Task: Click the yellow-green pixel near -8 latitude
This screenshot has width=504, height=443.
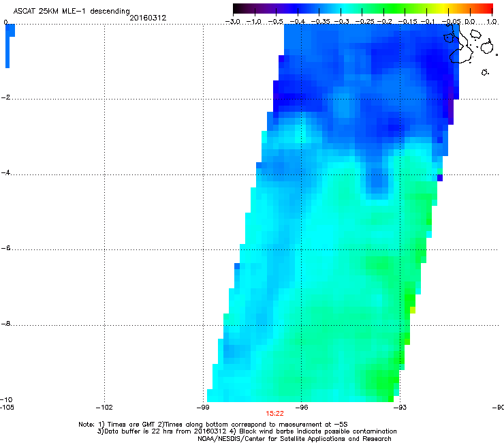Action: click(x=413, y=310)
